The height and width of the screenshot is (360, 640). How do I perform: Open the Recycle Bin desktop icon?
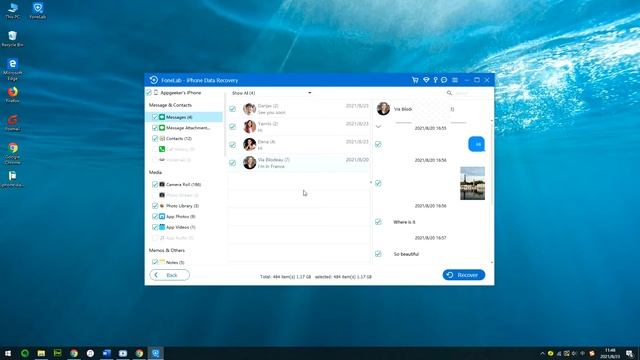tap(13, 39)
